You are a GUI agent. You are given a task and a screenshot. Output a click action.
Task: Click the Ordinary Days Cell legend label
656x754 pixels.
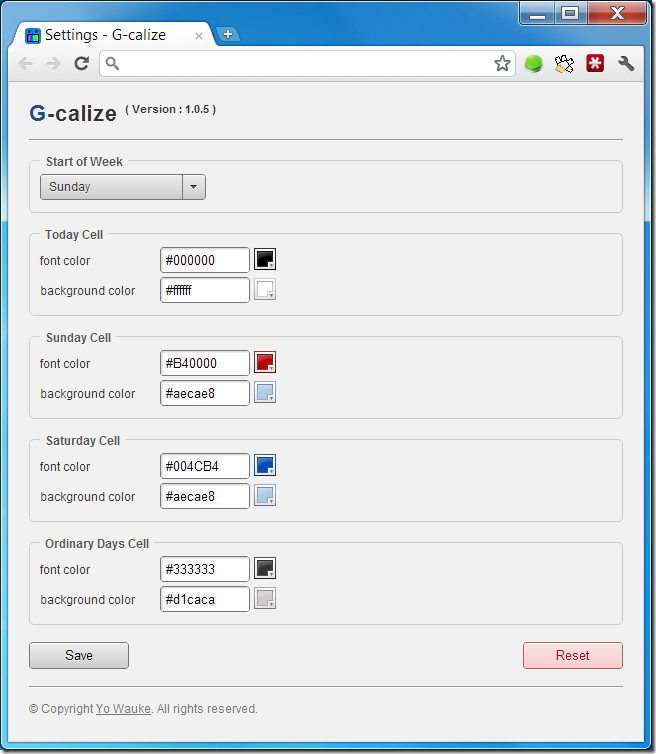point(97,543)
